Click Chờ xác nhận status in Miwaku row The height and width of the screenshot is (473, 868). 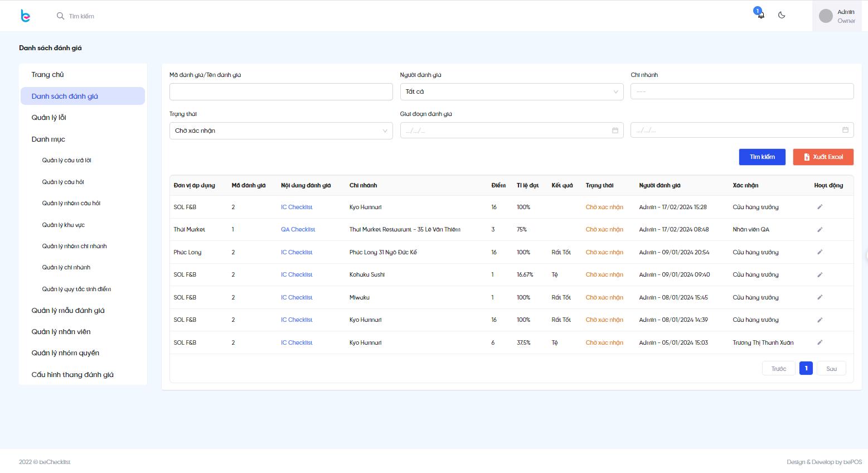pos(604,297)
